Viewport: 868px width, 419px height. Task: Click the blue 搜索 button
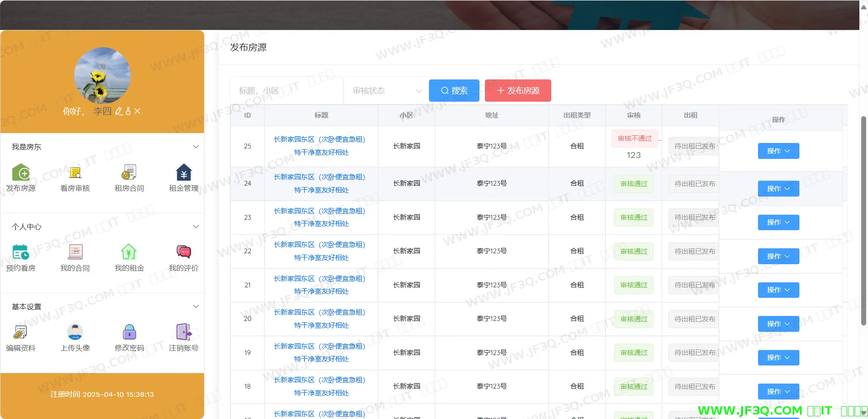(454, 91)
